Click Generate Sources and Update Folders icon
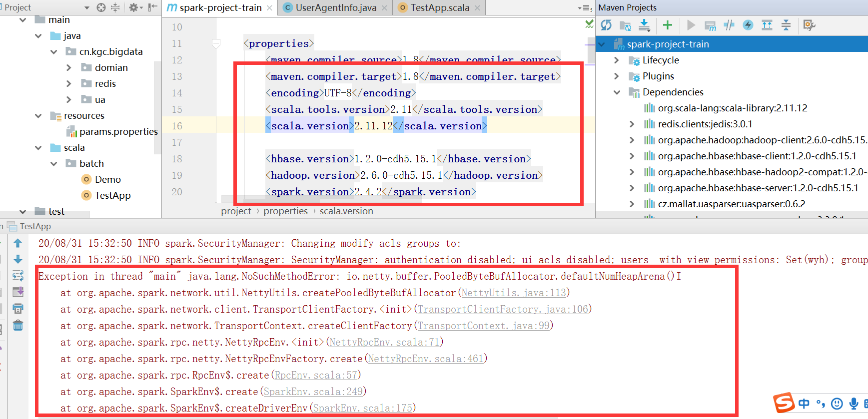 [x=625, y=25]
